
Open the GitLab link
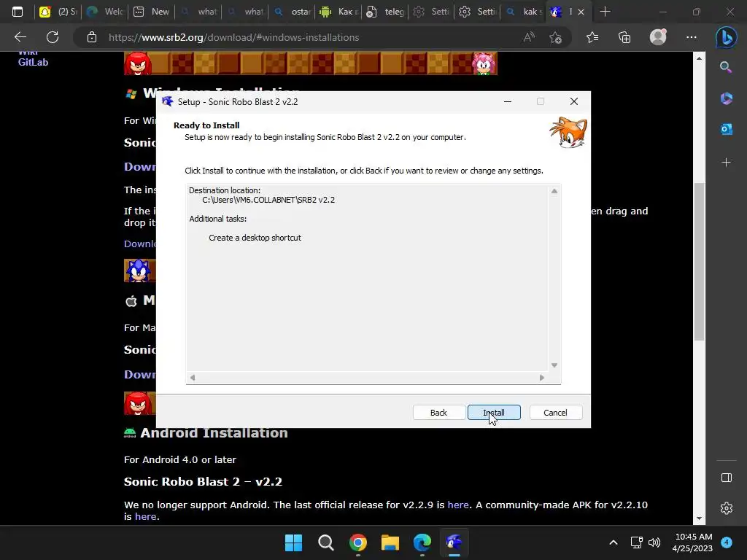(33, 63)
